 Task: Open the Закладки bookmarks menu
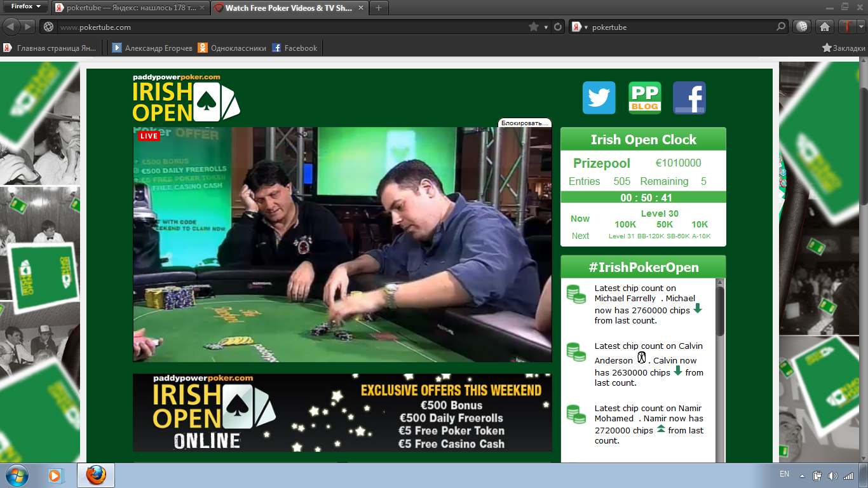click(844, 48)
